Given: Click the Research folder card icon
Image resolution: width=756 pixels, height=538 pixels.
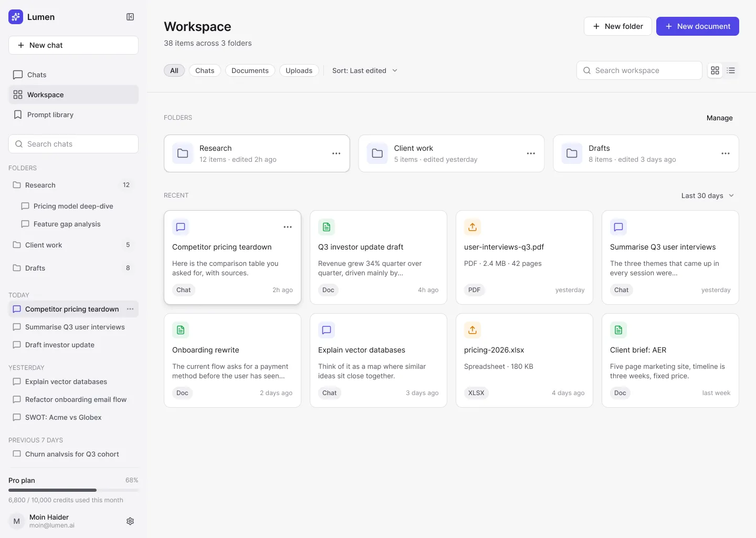Looking at the screenshot, I should point(183,153).
